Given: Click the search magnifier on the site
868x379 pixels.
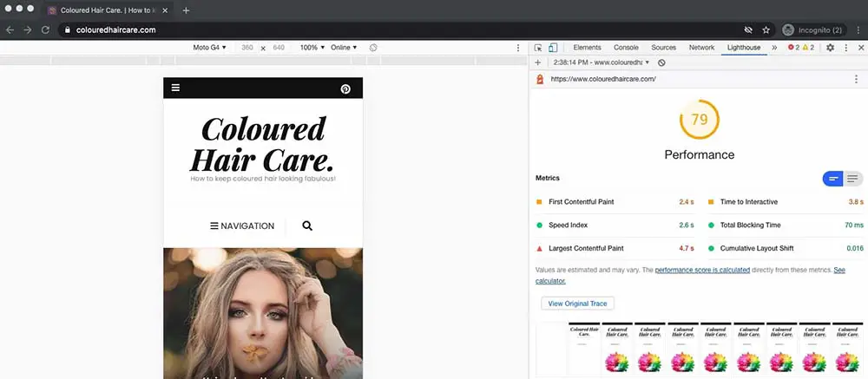Looking at the screenshot, I should [307, 225].
